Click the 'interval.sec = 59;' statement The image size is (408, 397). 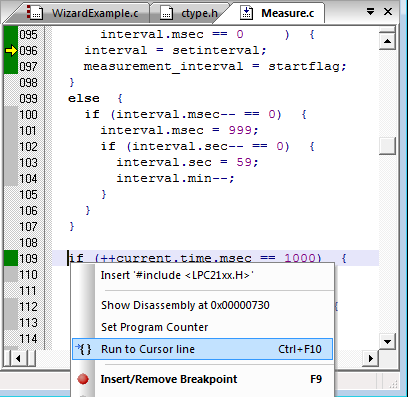tap(187, 162)
